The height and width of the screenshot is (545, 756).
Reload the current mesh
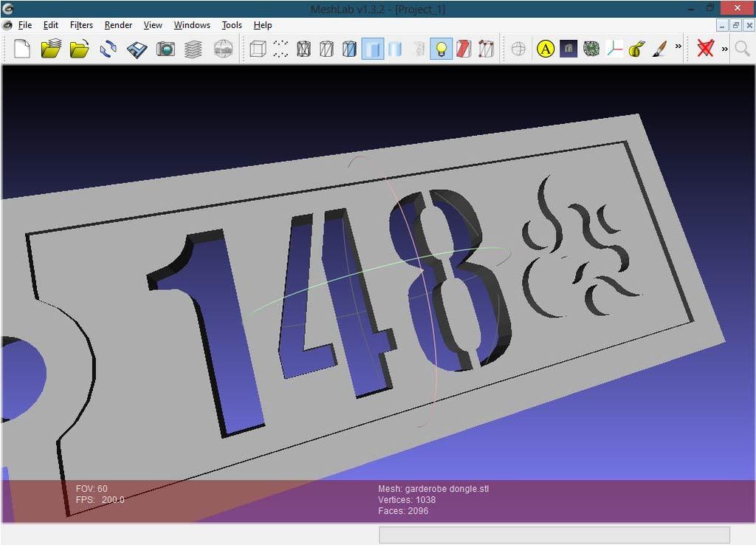[x=108, y=49]
